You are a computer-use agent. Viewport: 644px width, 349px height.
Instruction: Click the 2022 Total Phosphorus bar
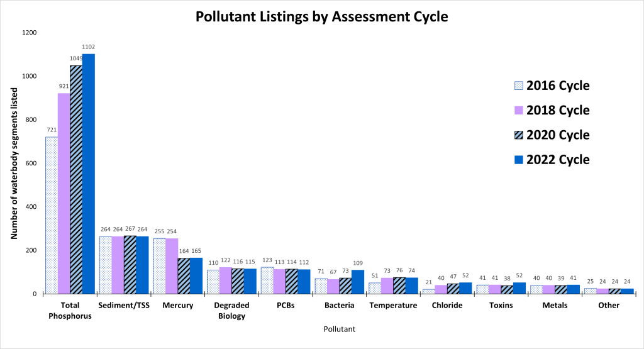click(89, 174)
